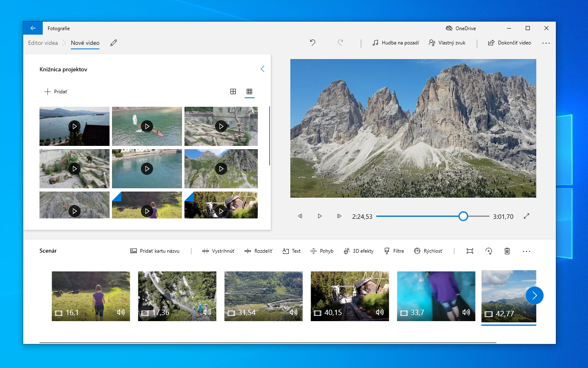Go back with the top-left arrow

[x=33, y=28]
